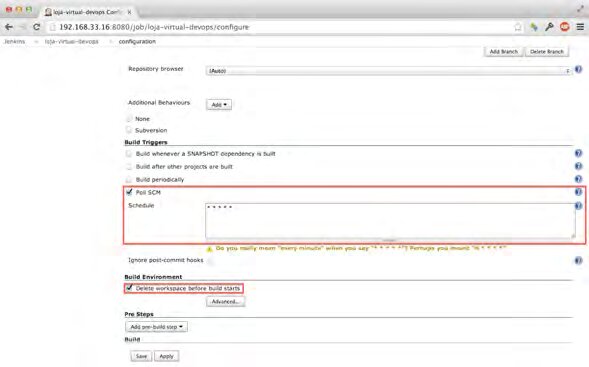Viewport: 589px width, 367px height.
Task: Toggle Delete workspace before build starts
Action: [x=129, y=288]
